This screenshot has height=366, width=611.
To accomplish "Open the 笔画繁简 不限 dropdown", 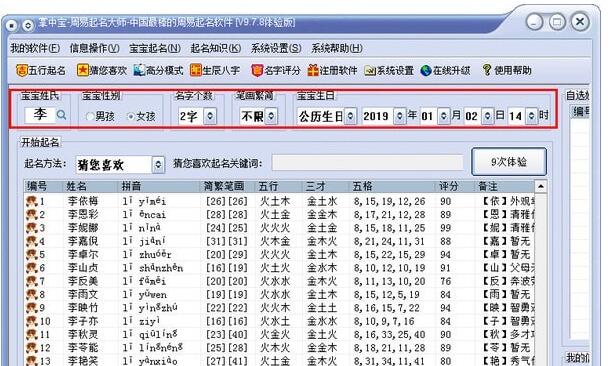I will 271,116.
